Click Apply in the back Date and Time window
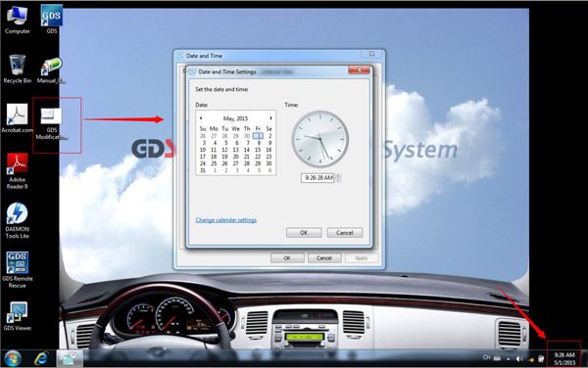588x368 pixels. [362, 258]
